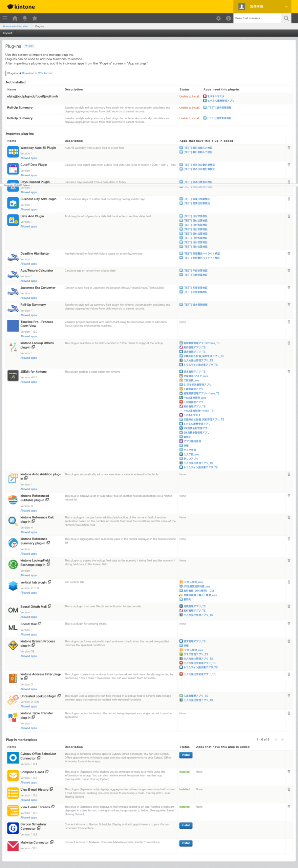Click trash icon for JSEdit for kintone

point(289,372)
